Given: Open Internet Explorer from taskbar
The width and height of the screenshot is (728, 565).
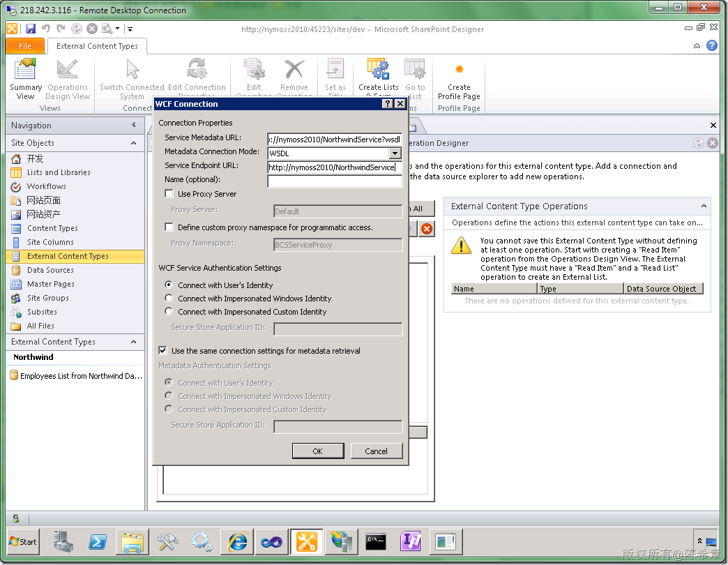Looking at the screenshot, I should click(x=237, y=542).
